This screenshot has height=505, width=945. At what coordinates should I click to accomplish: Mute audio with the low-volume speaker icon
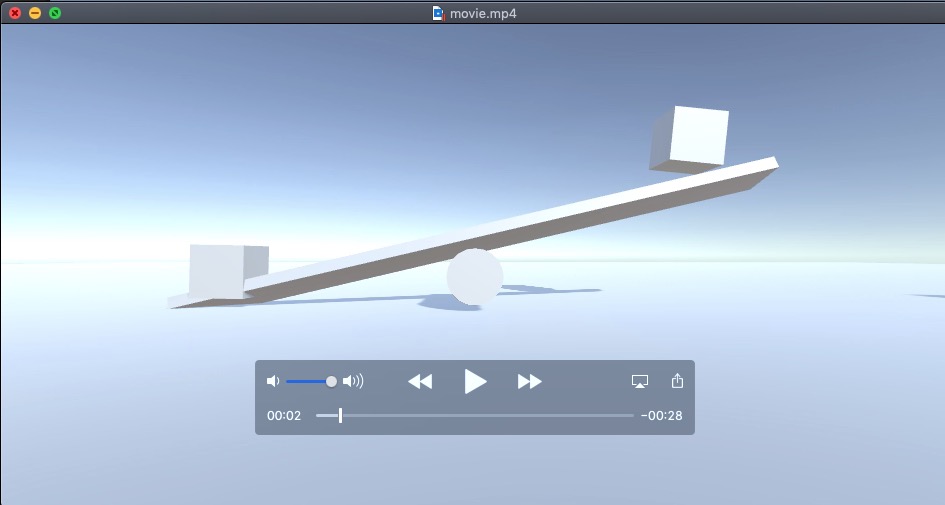273,381
